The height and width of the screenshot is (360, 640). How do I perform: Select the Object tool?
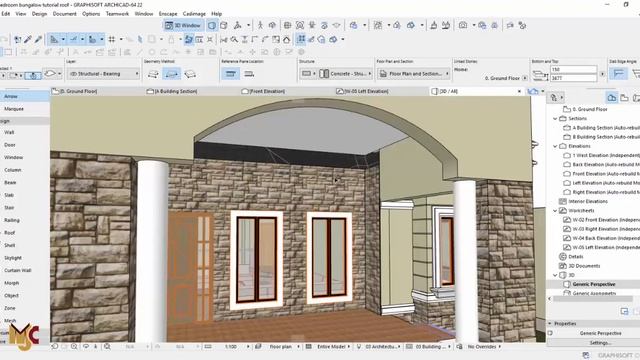point(24,296)
